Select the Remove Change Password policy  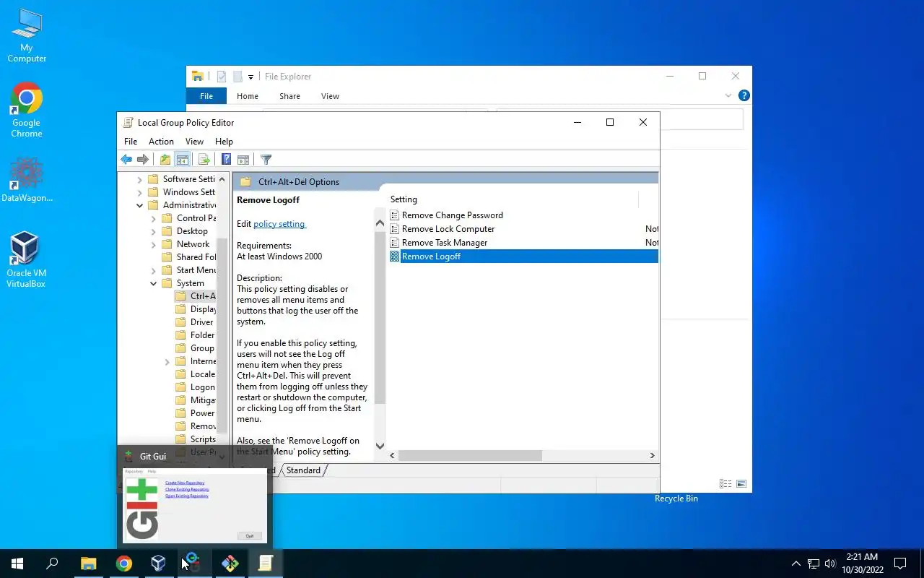pyautogui.click(x=453, y=215)
